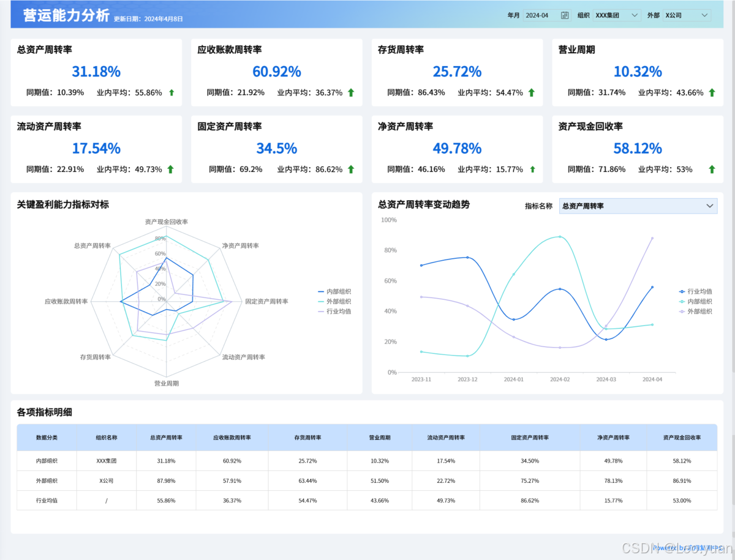Toggle 内部组织 legend in radar chart
The width and height of the screenshot is (735, 560).
tap(334, 291)
